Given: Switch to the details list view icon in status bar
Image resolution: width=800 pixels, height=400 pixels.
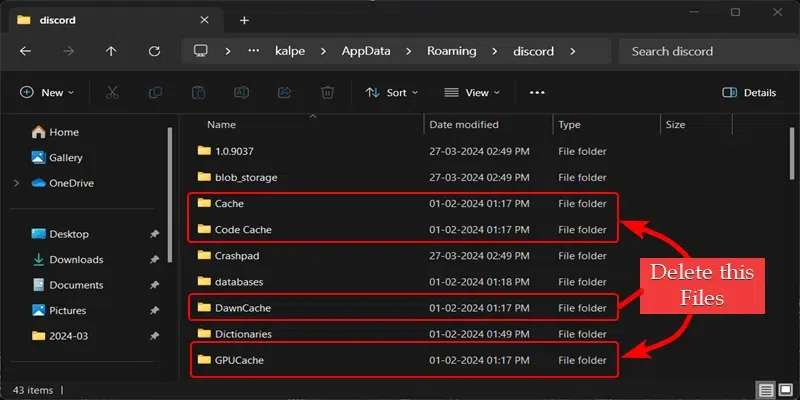Looking at the screenshot, I should [x=766, y=391].
